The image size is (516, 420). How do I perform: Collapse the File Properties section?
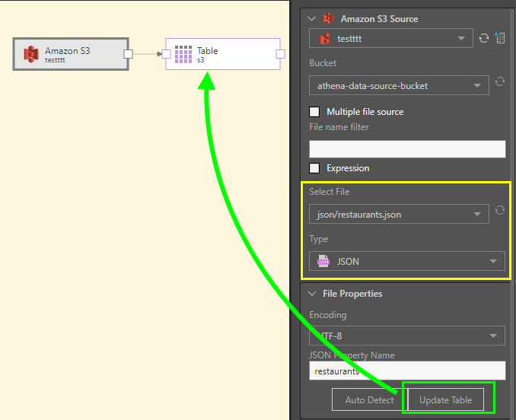tap(311, 294)
